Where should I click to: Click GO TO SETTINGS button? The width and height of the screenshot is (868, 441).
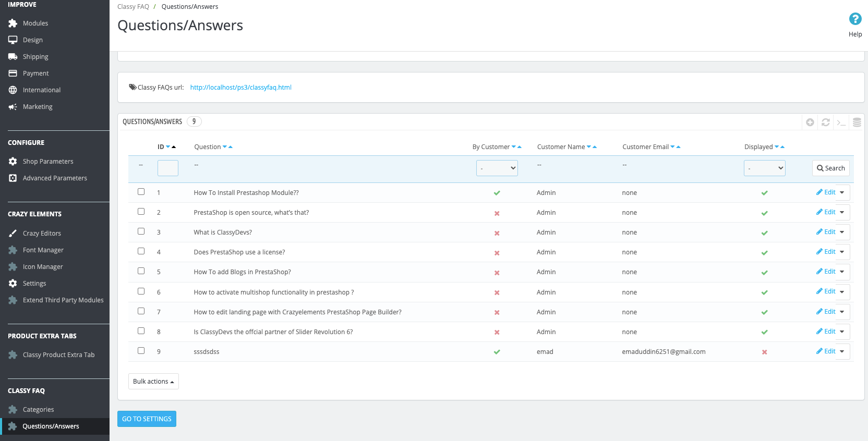click(147, 419)
